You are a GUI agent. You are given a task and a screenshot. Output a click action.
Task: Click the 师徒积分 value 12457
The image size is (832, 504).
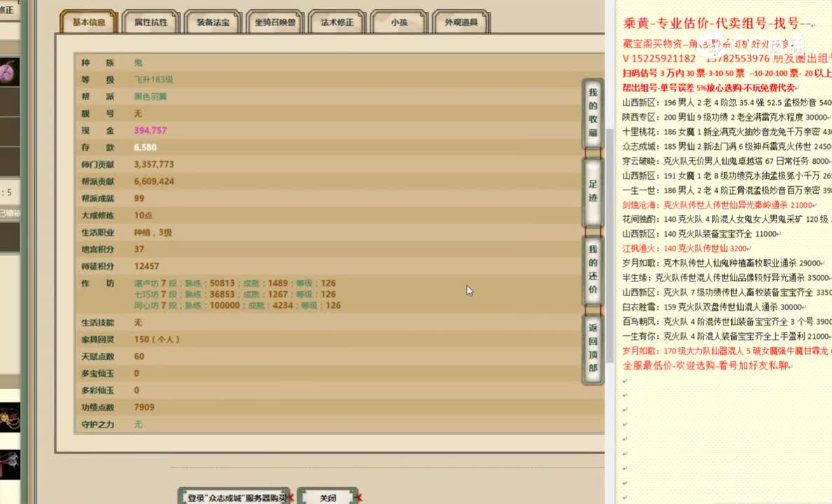(x=146, y=266)
